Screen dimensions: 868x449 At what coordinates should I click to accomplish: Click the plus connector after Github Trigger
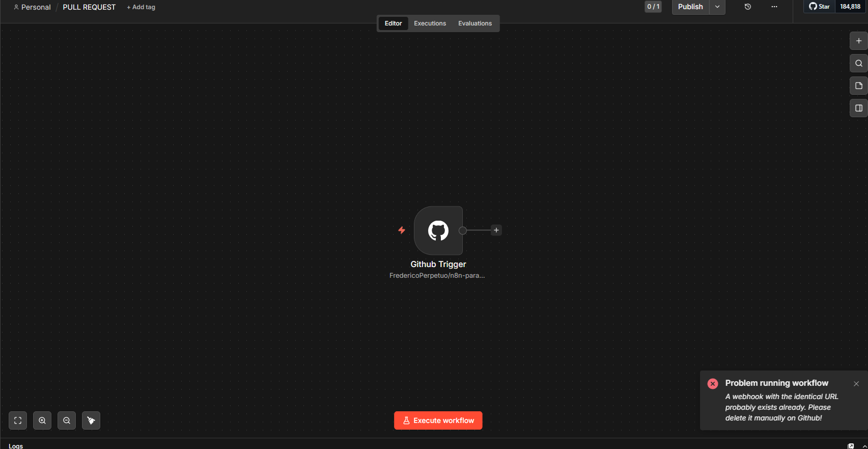496,230
